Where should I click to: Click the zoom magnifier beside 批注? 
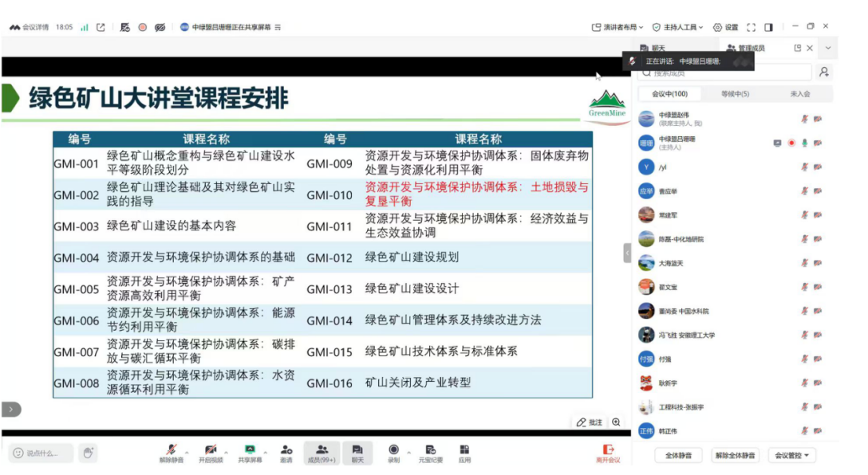pyautogui.click(x=616, y=422)
